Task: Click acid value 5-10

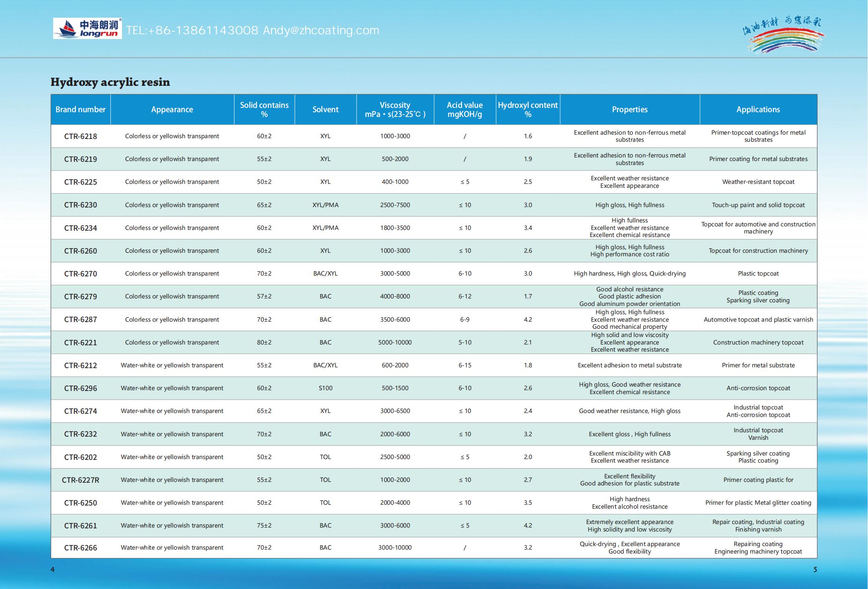Action: (465, 343)
